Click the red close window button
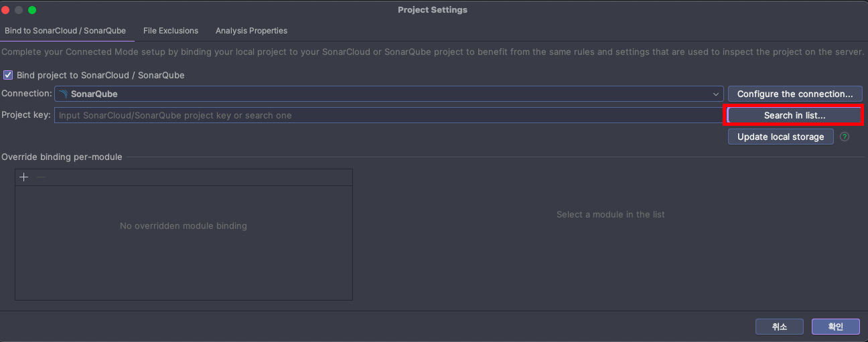Image resolution: width=868 pixels, height=342 pixels. pos(6,10)
